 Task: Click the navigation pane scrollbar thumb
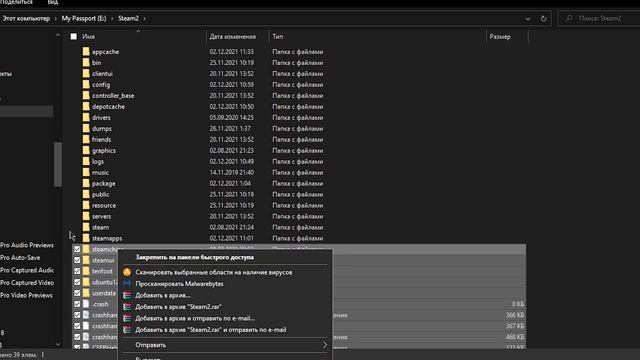[58, 164]
